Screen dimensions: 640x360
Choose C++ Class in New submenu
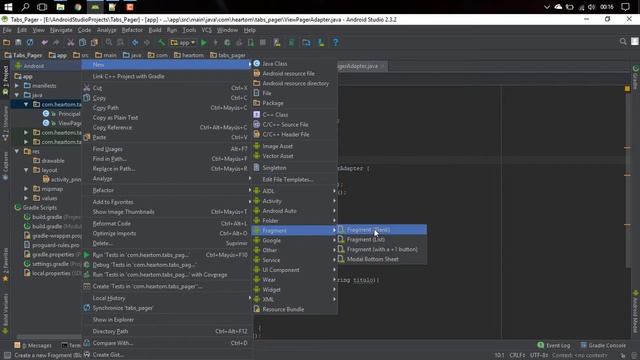point(295,115)
